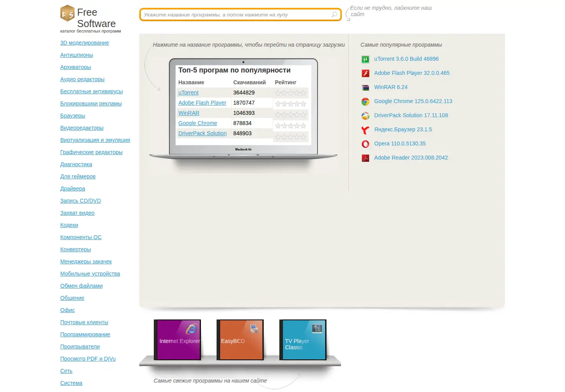Go to the Проигрыватели category
Viewport: 565px width, 392px height.
[x=80, y=347]
